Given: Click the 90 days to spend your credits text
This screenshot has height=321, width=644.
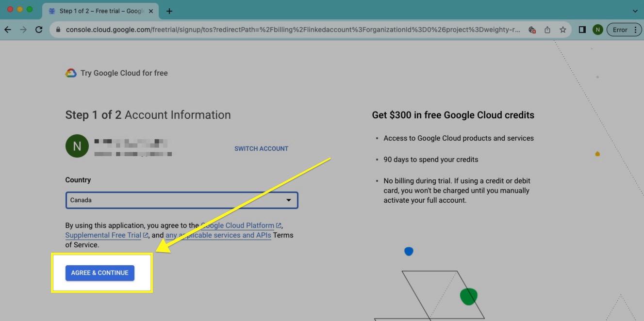Looking at the screenshot, I should tap(431, 160).
